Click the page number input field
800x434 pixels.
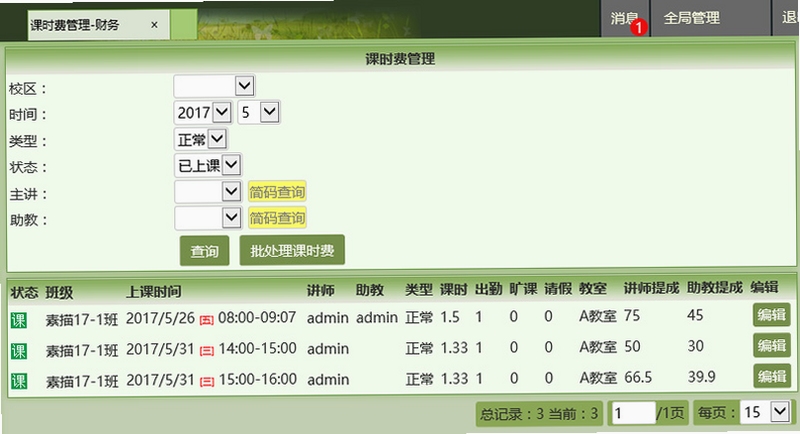(x=633, y=412)
